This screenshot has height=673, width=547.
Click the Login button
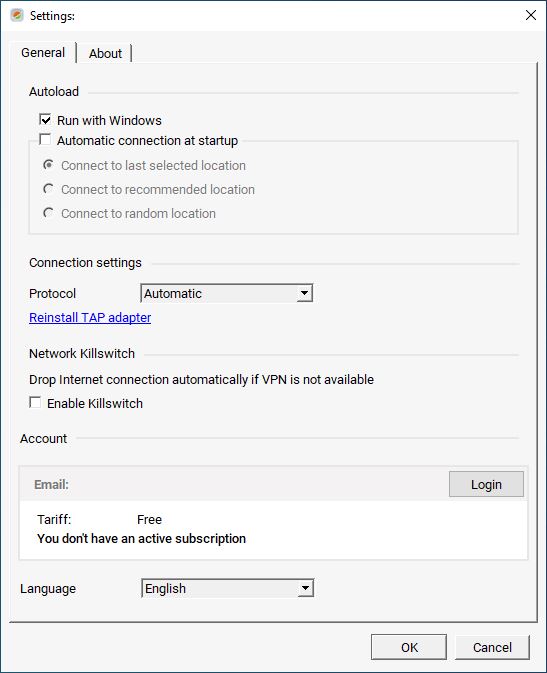tap(486, 484)
